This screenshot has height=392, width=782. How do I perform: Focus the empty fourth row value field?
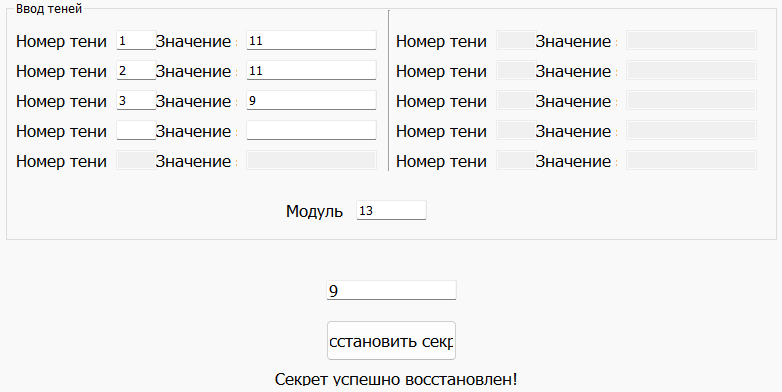pos(311,130)
